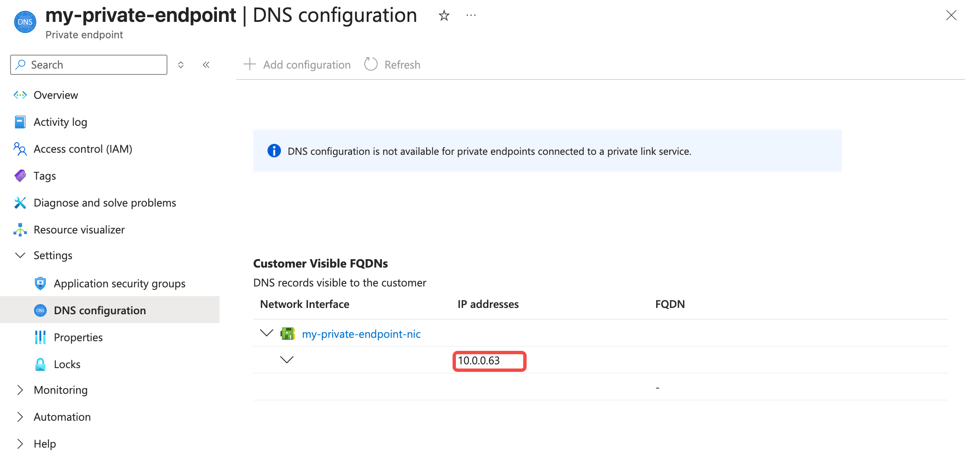Viewport: 980px width, 472px height.
Task: Click the green network interface card icon
Action: (x=288, y=334)
